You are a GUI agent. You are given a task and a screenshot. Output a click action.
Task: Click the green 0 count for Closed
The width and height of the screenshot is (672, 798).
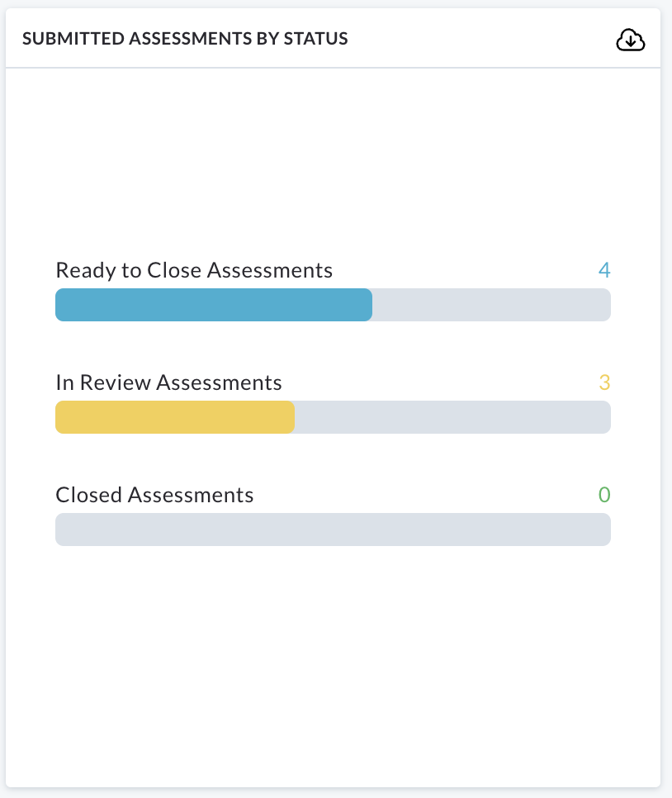pos(604,495)
